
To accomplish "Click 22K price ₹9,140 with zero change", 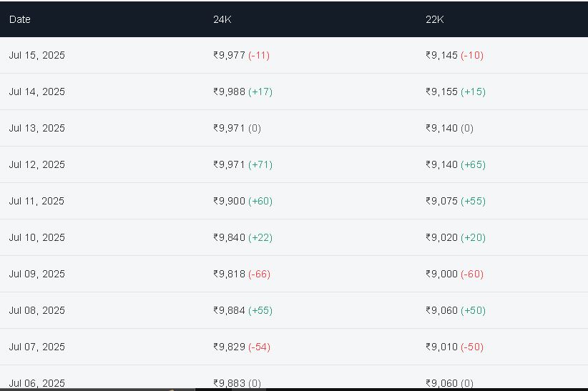I will point(449,128).
